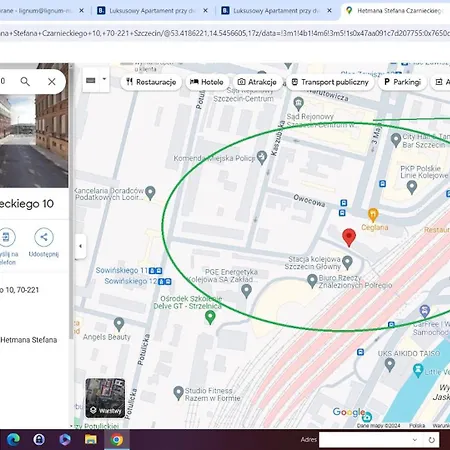
Task: Click the UKS AIKIDO TAISO pin
Action: pos(390,365)
